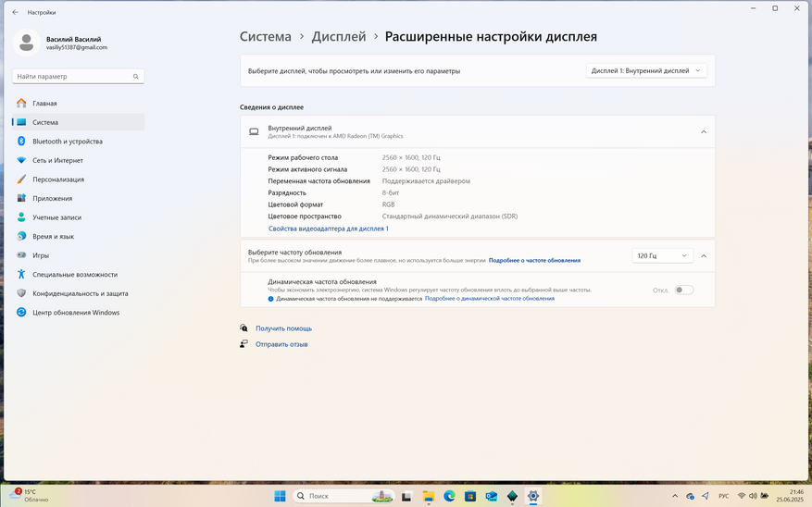Image resolution: width=812 pixels, height=507 pixels.
Task: Open Microsoft Store from the taskbar
Action: tap(470, 496)
